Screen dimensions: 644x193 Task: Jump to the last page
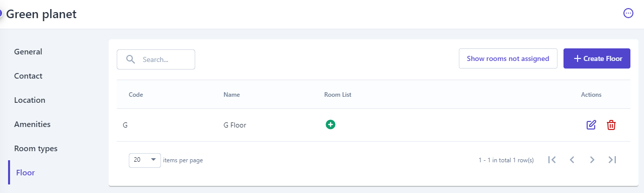pyautogui.click(x=612, y=160)
